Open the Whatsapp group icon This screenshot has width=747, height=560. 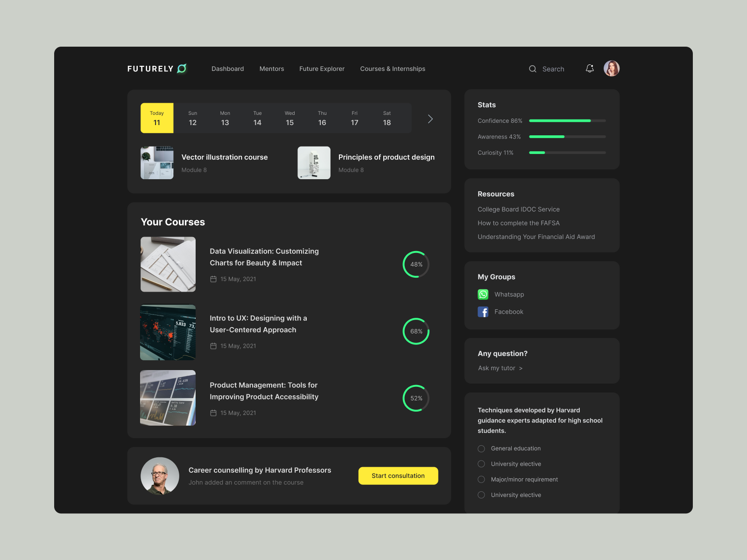(483, 294)
